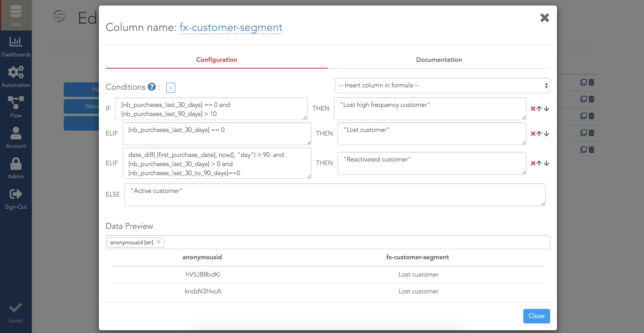644x333 pixels.
Task: Open Automation from the sidebar
Action: (16, 77)
